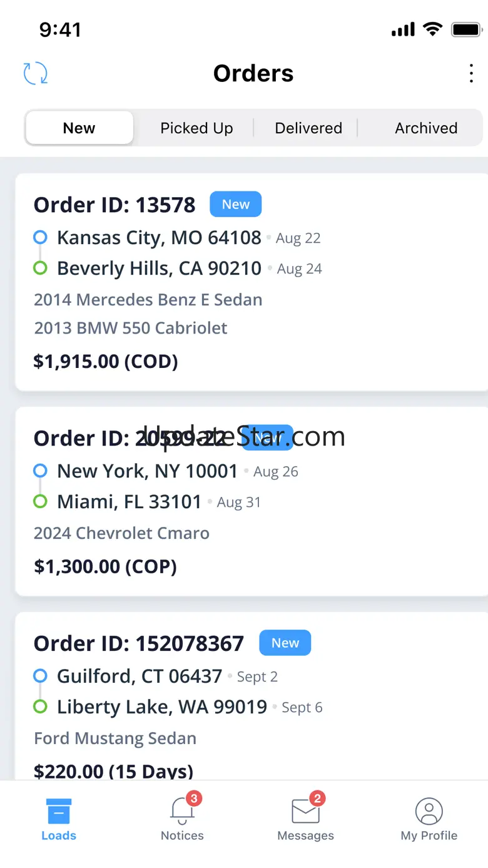Switch to the New orders tab

tap(79, 128)
